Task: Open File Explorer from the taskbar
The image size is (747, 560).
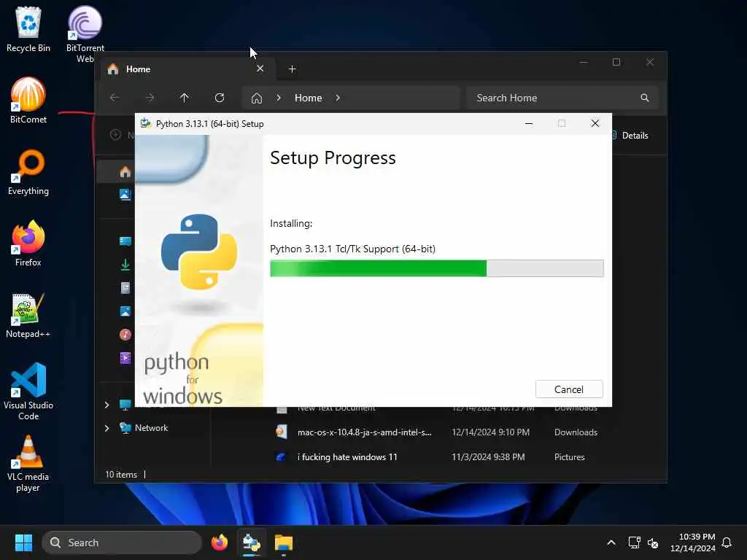Action: point(284,542)
